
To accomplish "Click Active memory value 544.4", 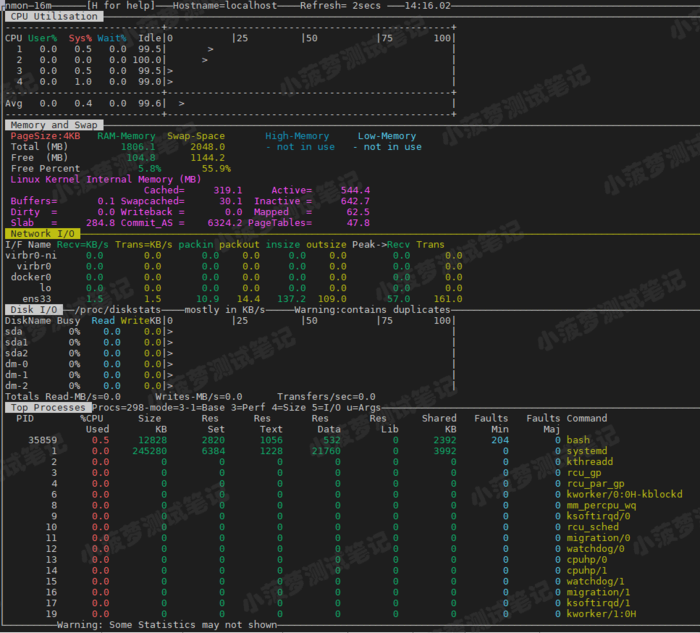I will click(x=355, y=190).
